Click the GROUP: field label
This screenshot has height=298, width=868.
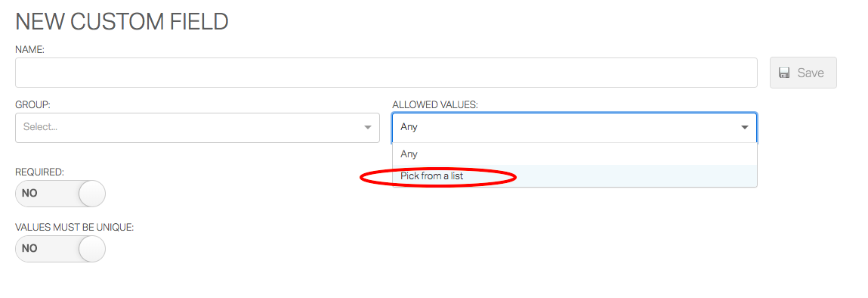[32, 104]
